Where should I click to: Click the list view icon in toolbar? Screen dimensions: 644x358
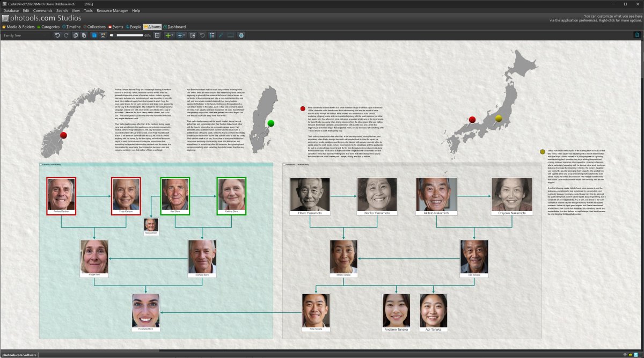point(211,35)
